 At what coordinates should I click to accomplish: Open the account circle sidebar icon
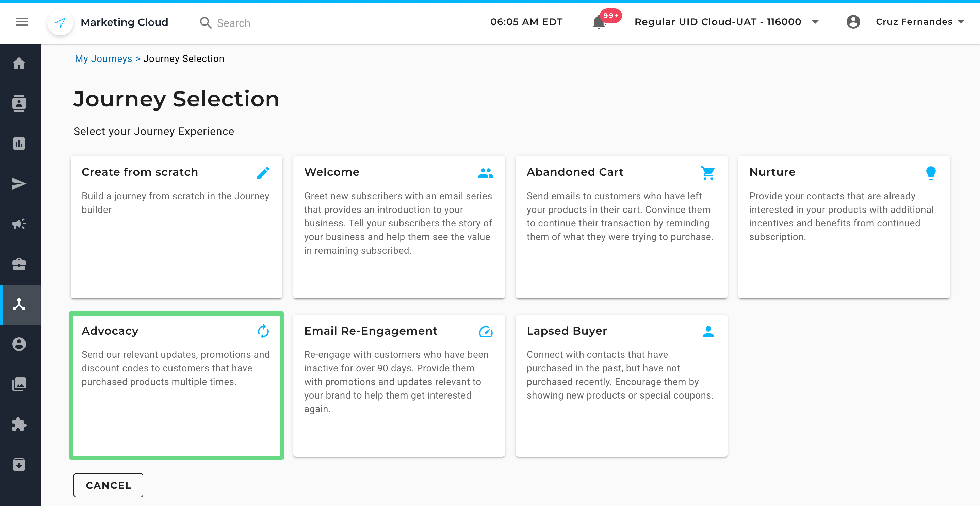click(19, 344)
